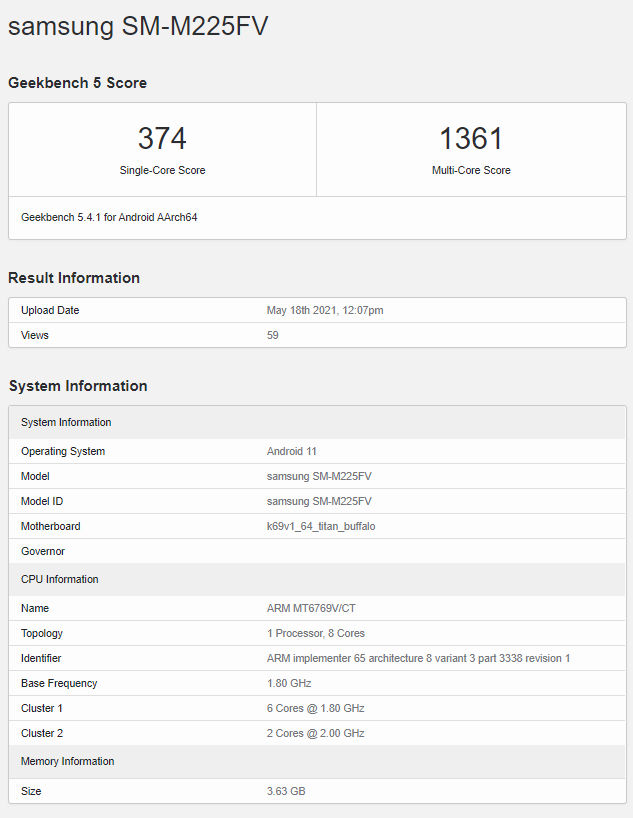This screenshot has height=818, width=633.
Task: Select the 2 Cores @ 2.00 GHz value
Action: click(x=315, y=733)
